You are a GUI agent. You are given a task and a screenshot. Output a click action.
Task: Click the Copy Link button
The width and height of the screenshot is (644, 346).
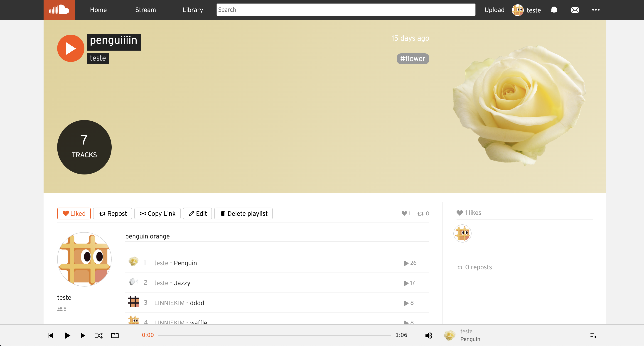point(157,213)
